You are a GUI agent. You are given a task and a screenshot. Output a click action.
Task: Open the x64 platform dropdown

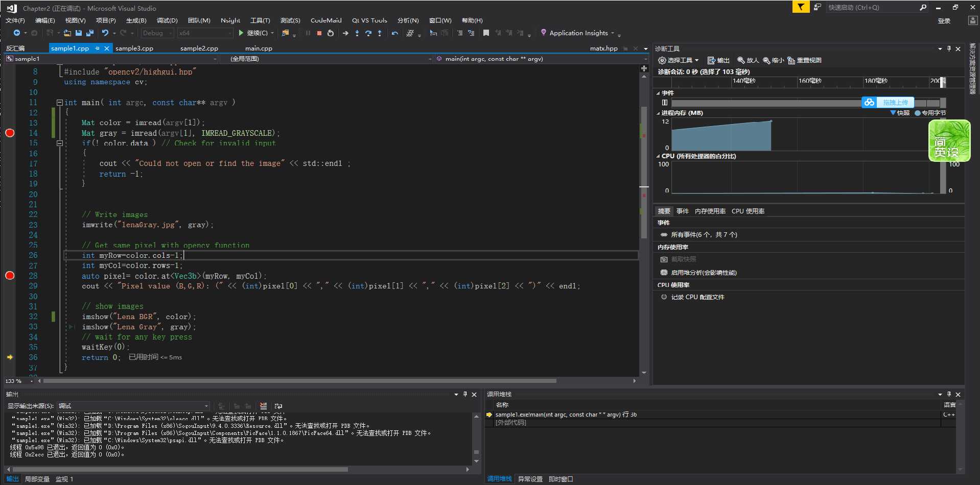click(205, 33)
